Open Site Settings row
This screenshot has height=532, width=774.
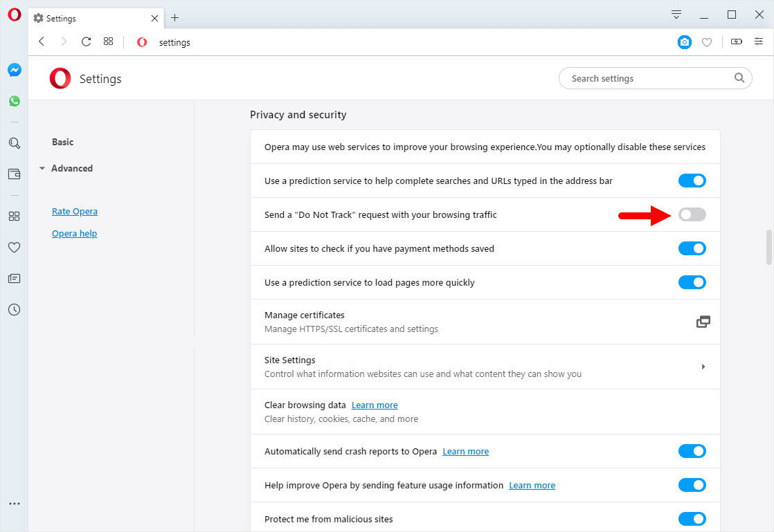pyautogui.click(x=485, y=367)
